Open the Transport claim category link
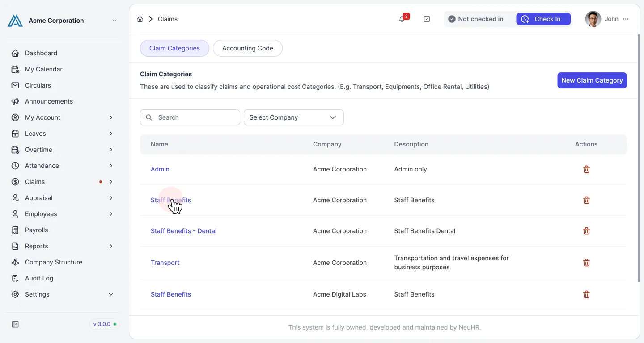The image size is (644, 343). pos(165,263)
